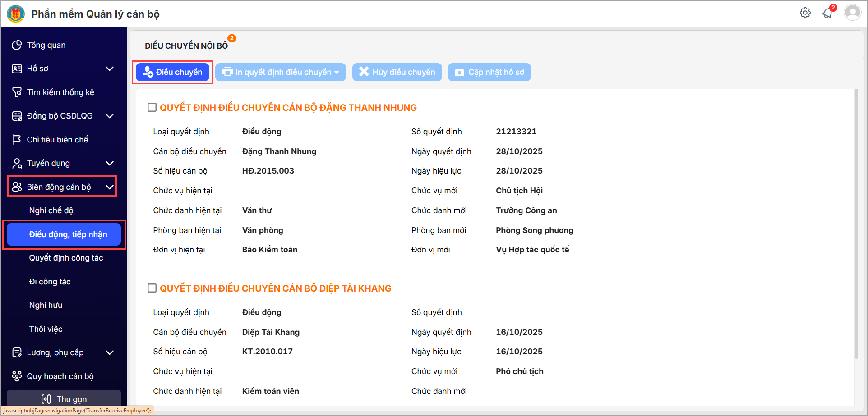Viewport: 868px width, 416px height.
Task: Click the Chỉ tiêu biên chế flag icon
Action: (x=17, y=140)
